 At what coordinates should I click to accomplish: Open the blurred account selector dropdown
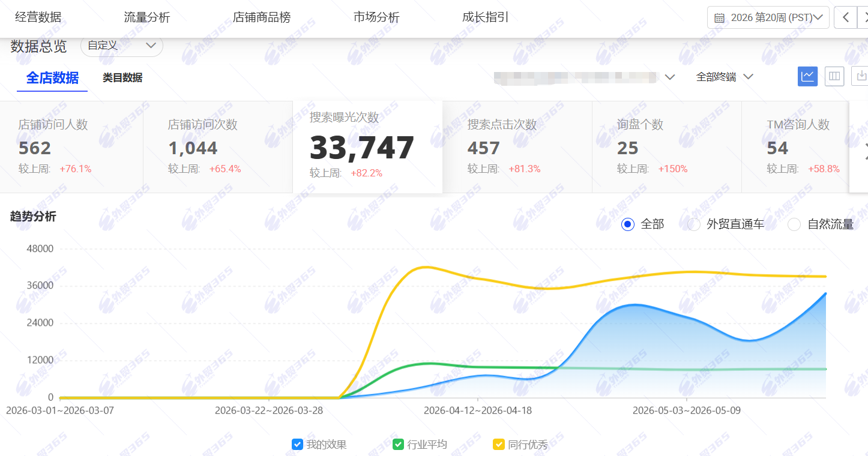pos(585,77)
